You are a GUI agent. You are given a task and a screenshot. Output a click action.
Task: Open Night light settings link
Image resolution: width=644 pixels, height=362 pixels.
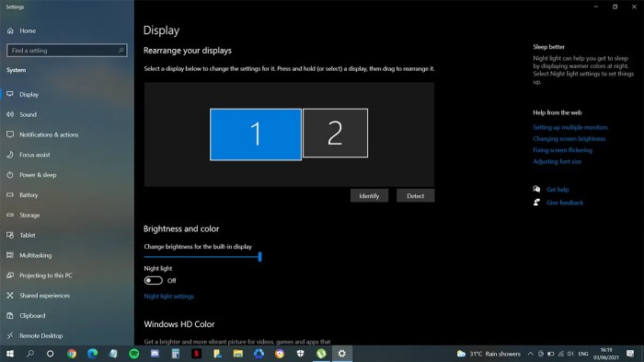[168, 297]
